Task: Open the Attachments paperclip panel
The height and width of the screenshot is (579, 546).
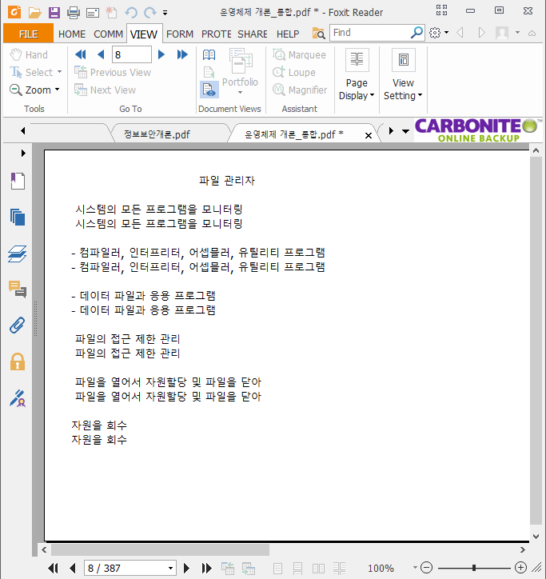Action: point(17,325)
